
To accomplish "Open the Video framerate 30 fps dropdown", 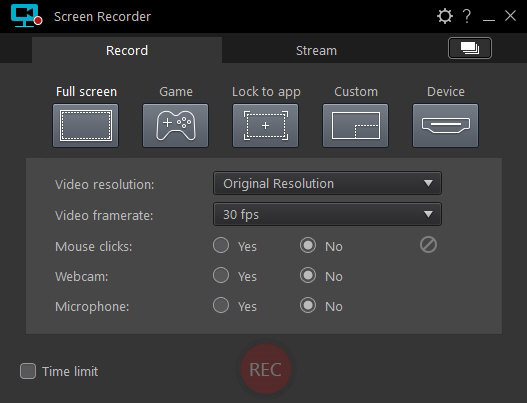I will pyautogui.click(x=327, y=214).
